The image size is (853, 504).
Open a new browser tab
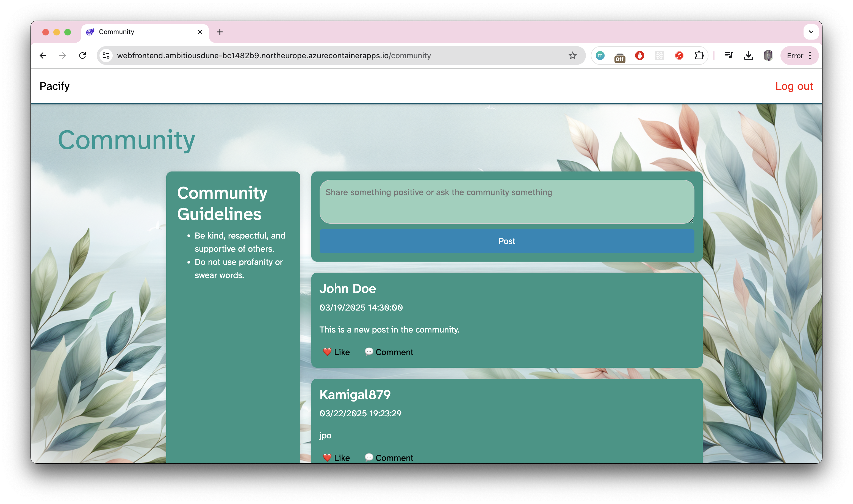[220, 32]
